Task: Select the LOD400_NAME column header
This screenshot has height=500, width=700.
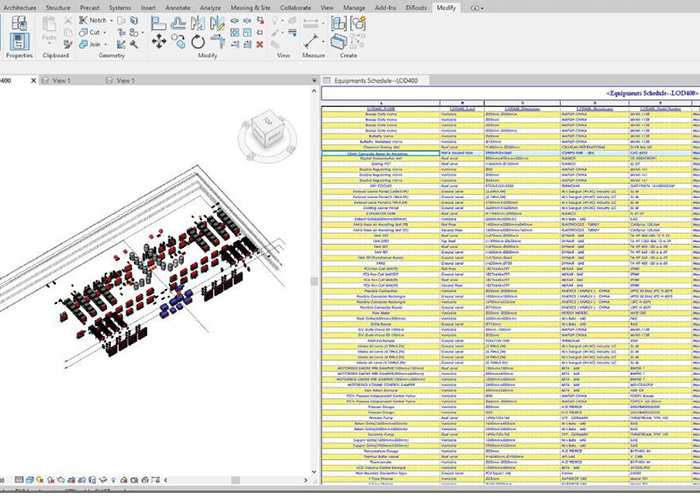Action: 381,109
